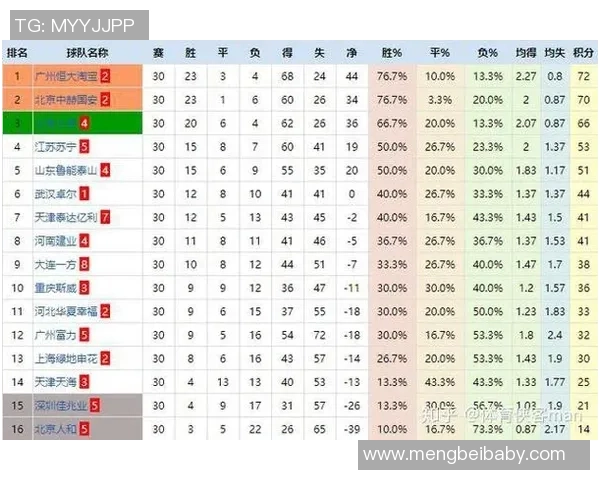Click the red badge beside 大连一方
This screenshot has height=480, width=600.
(x=85, y=264)
